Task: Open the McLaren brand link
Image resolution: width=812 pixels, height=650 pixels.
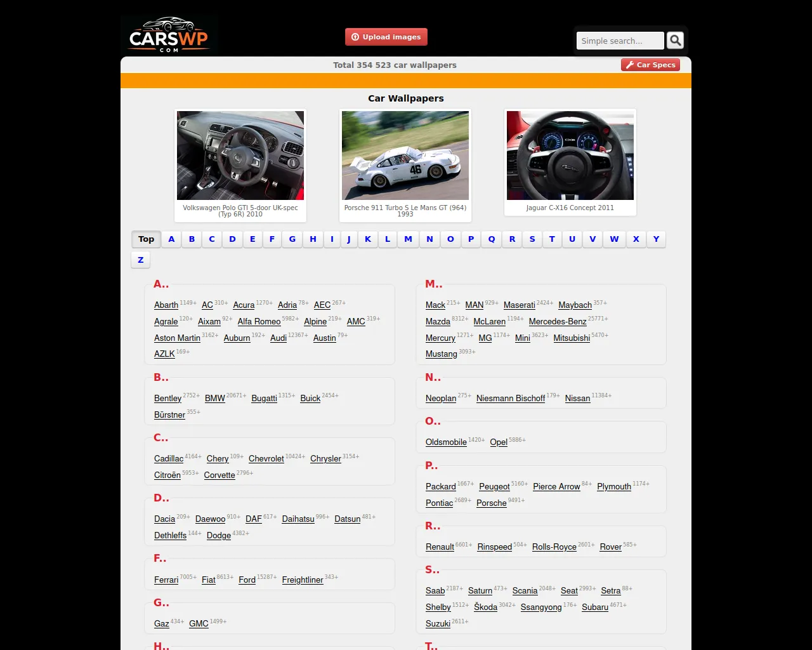Action: click(490, 322)
